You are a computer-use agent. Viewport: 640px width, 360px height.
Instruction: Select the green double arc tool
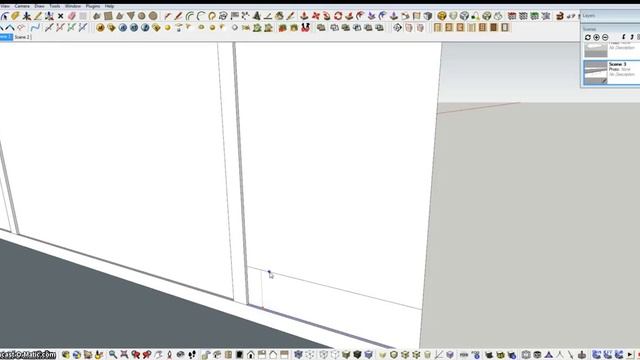click(x=190, y=16)
